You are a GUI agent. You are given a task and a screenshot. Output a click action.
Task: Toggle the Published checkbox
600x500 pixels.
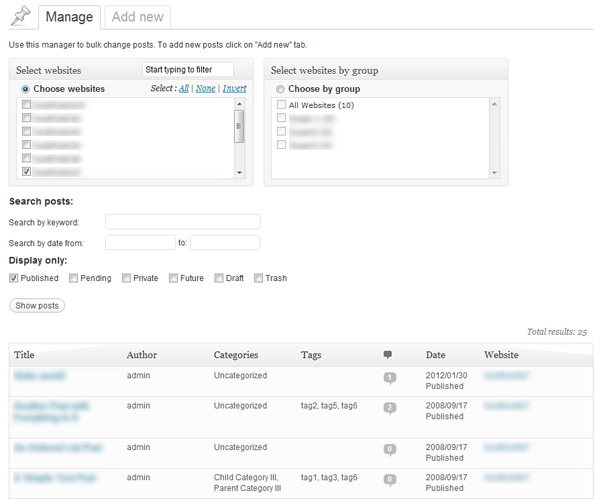(14, 278)
